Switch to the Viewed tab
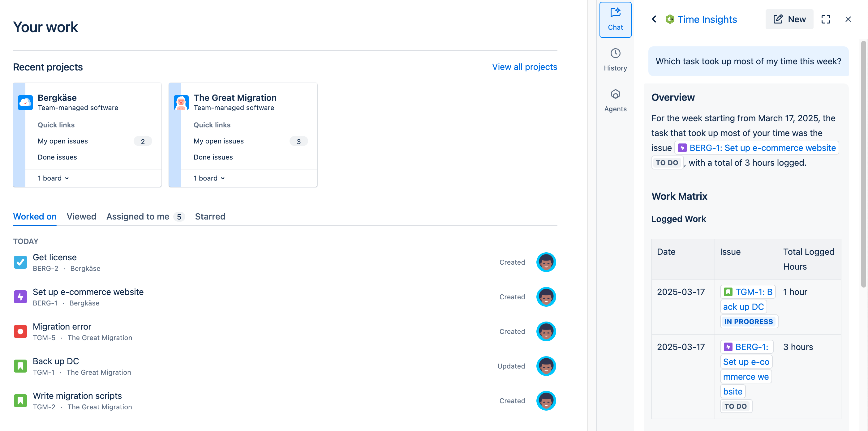The height and width of the screenshot is (431, 868). click(81, 216)
